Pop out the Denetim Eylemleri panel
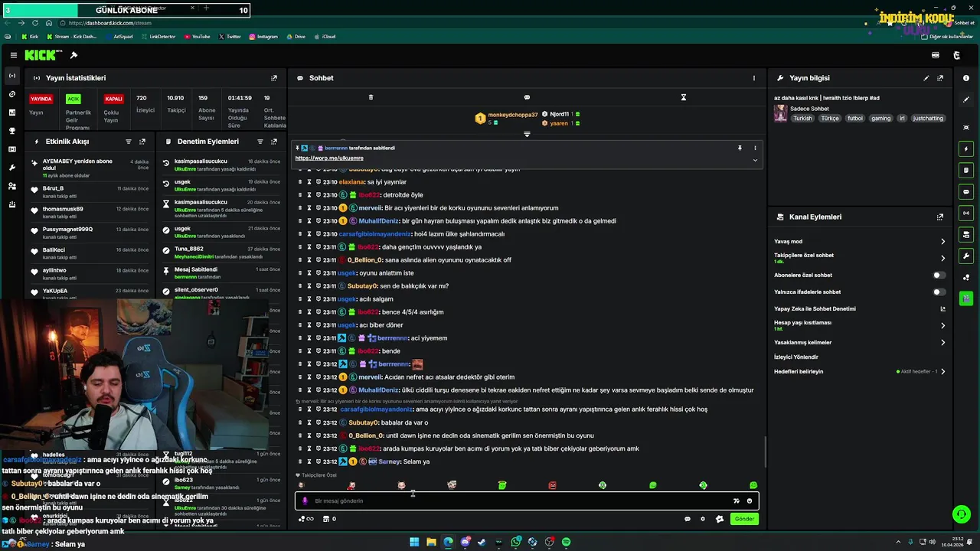Screen dimensions: 980x551 274,142
